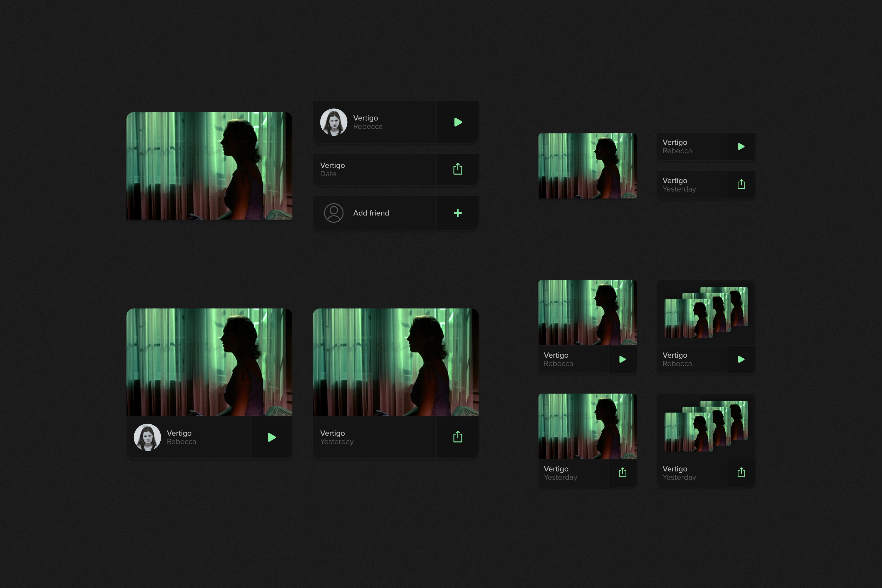The width and height of the screenshot is (882, 588).
Task: Share the stacked-images Vertigo Yesterday card
Action: (741, 473)
